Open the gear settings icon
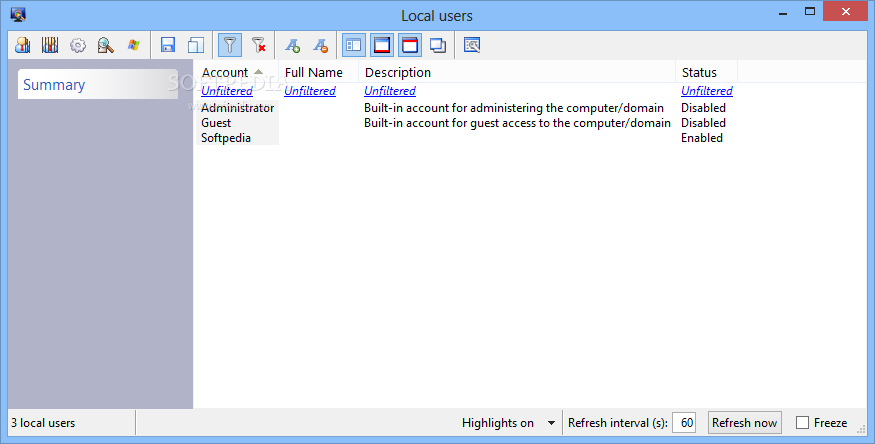 (x=78, y=45)
